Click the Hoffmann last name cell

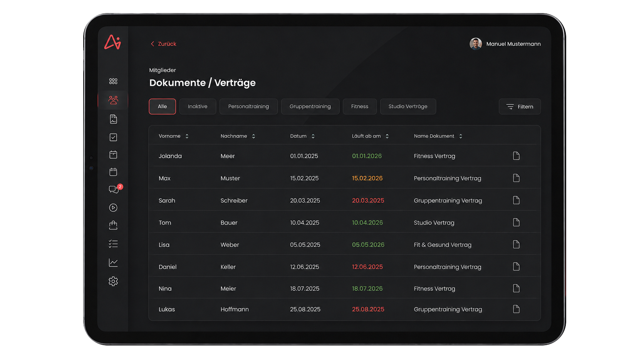235,309
